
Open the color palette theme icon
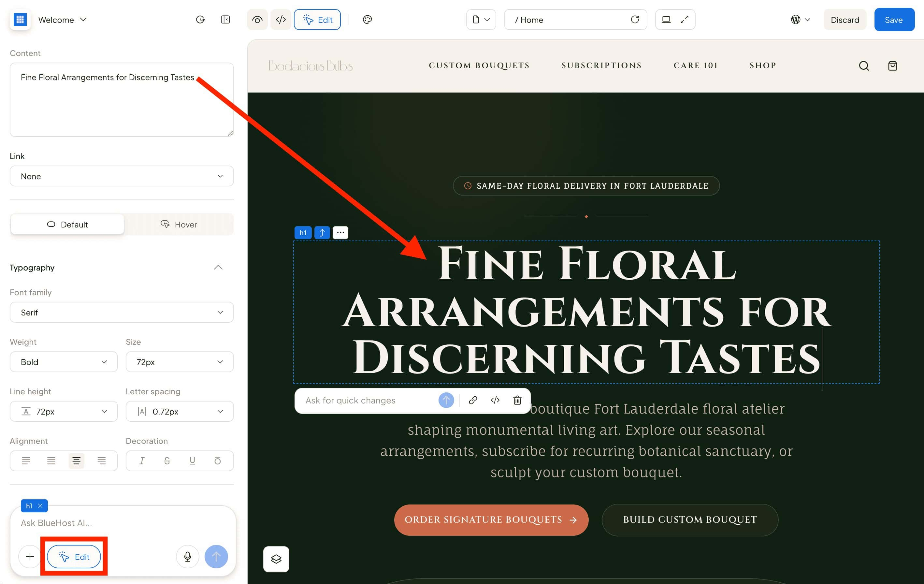pyautogui.click(x=367, y=20)
